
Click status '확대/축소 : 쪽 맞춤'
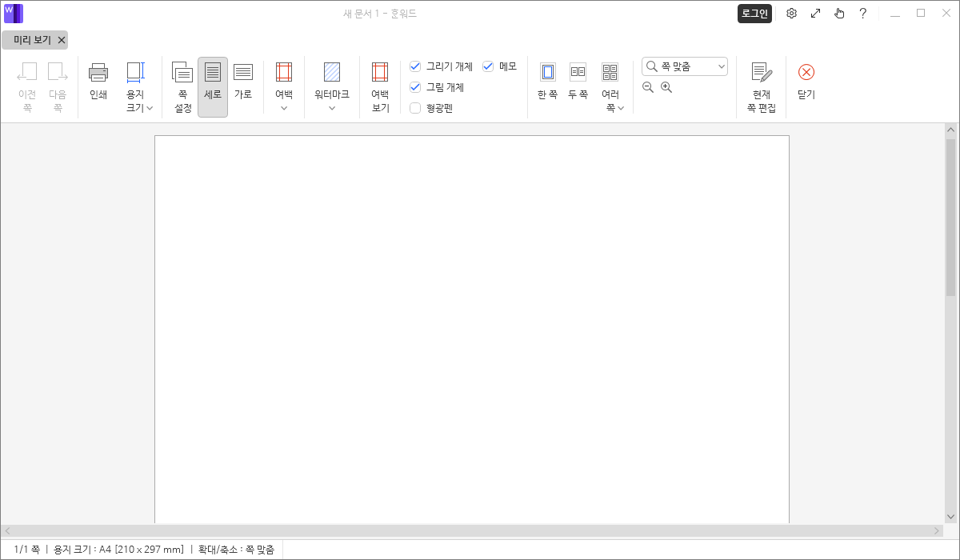(236, 550)
